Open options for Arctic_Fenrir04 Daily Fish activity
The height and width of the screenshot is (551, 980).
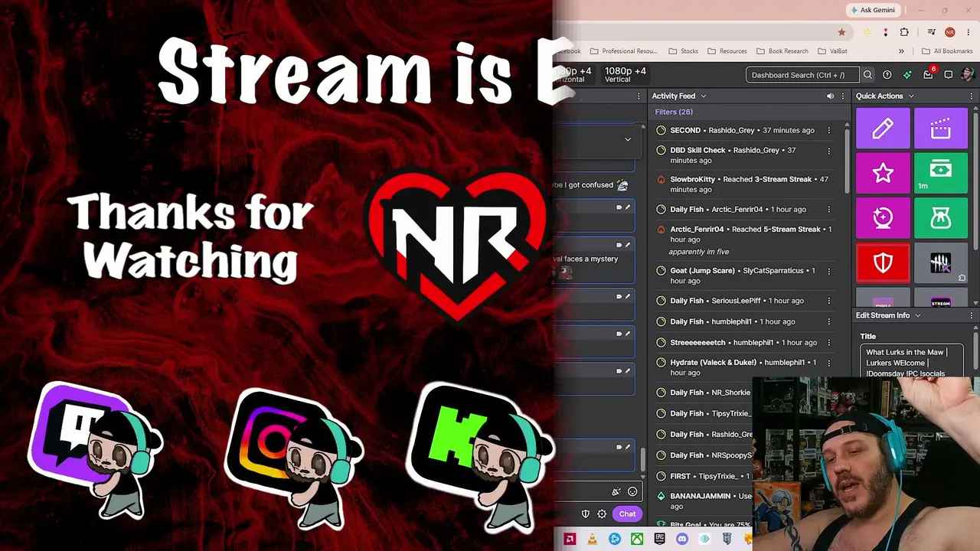pyautogui.click(x=828, y=210)
